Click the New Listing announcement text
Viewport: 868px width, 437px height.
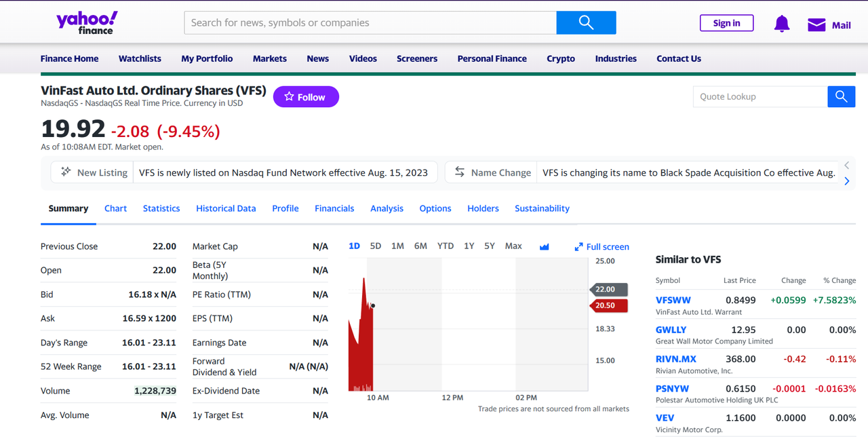click(x=283, y=172)
